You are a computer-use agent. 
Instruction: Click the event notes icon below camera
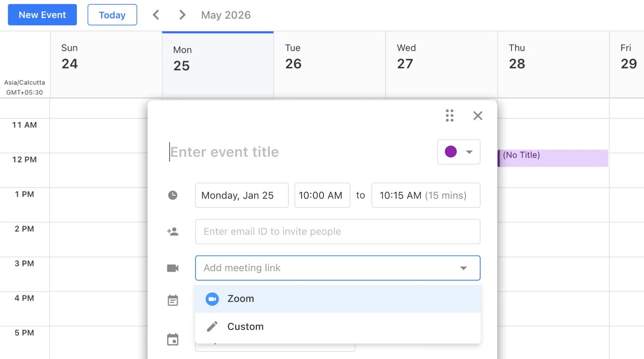coord(173,300)
